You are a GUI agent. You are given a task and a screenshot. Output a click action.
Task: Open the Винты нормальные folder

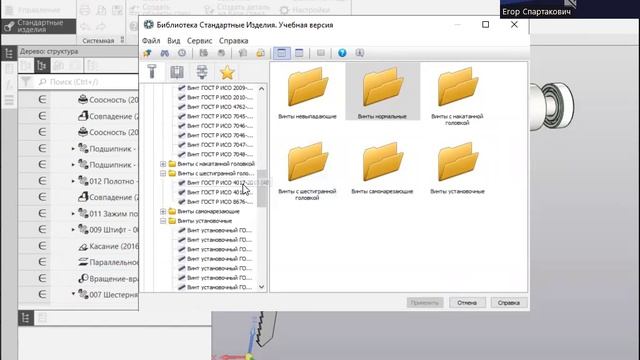coord(382,93)
